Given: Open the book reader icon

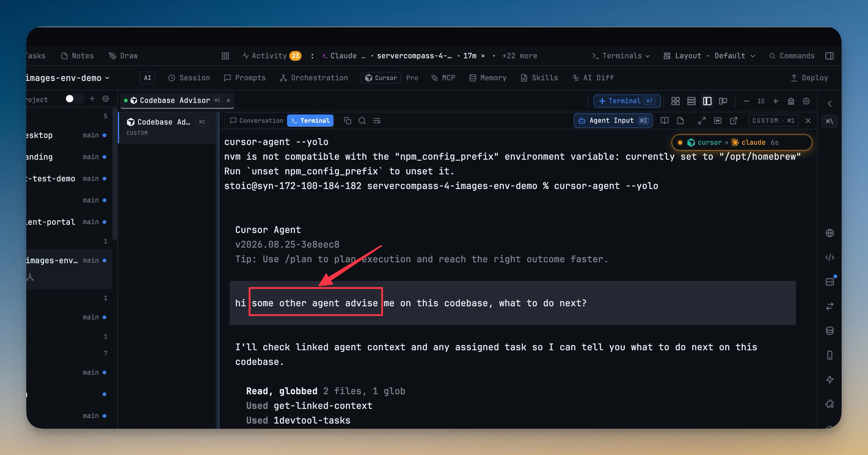Looking at the screenshot, I should (664, 121).
